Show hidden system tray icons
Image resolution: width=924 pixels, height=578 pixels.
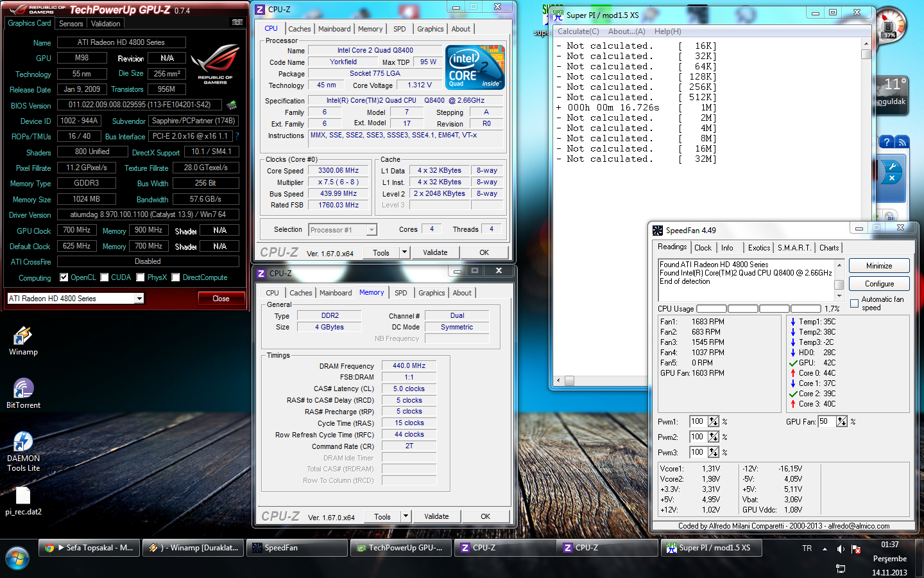[x=825, y=549]
